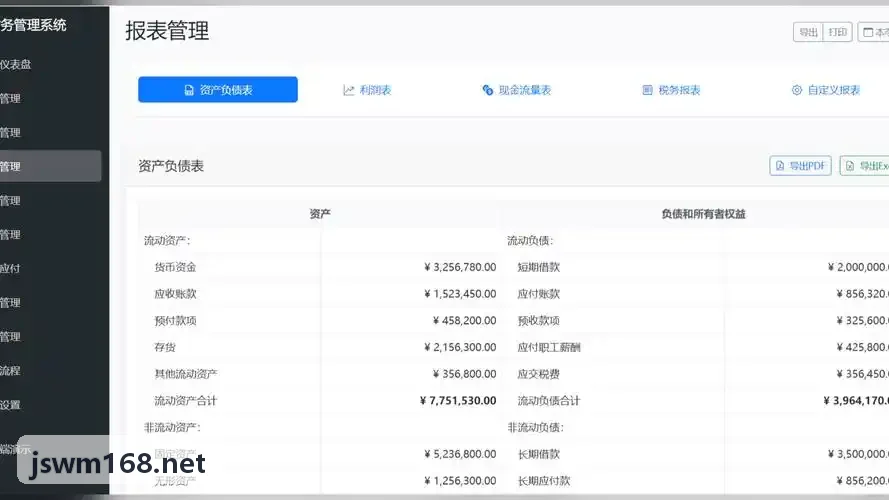Select the highlighted 管理 sidebar item

[x=50, y=166]
